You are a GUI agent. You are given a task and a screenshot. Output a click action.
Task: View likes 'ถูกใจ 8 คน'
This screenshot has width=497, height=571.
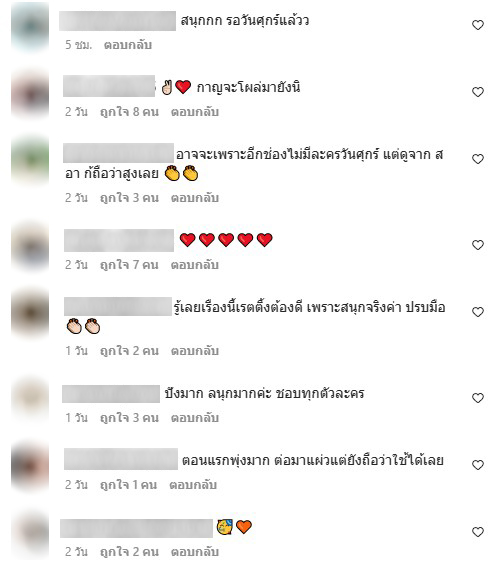[x=129, y=112]
